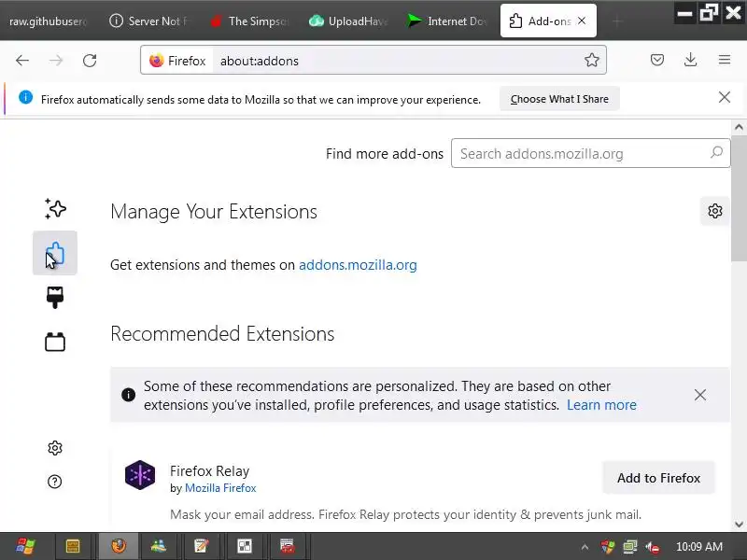This screenshot has height=560, width=747.
Task: Switch to Server Not Found tab
Action: pyautogui.click(x=148, y=21)
